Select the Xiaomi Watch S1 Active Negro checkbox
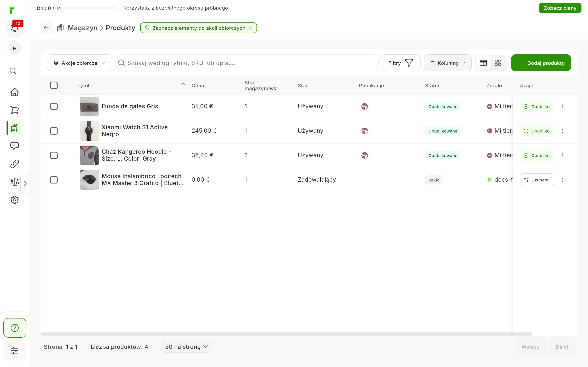Screen dimensions: 588x367 [54, 131]
